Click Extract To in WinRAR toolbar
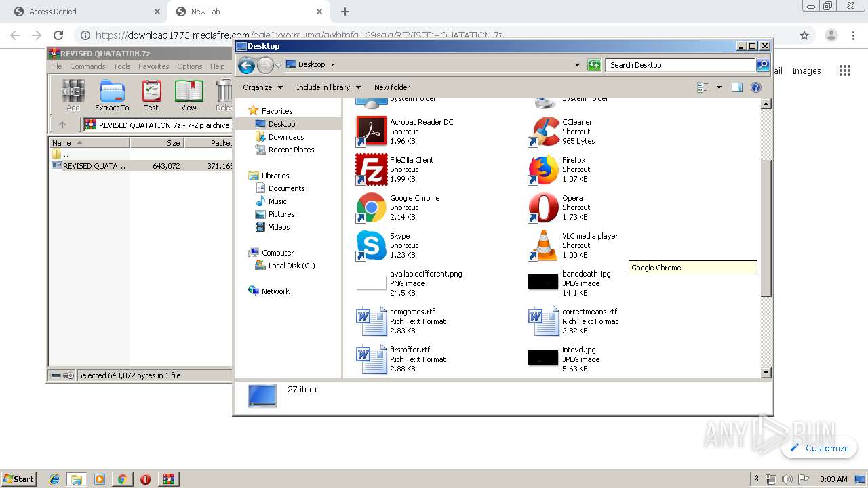This screenshot has height=488, width=868. click(112, 95)
